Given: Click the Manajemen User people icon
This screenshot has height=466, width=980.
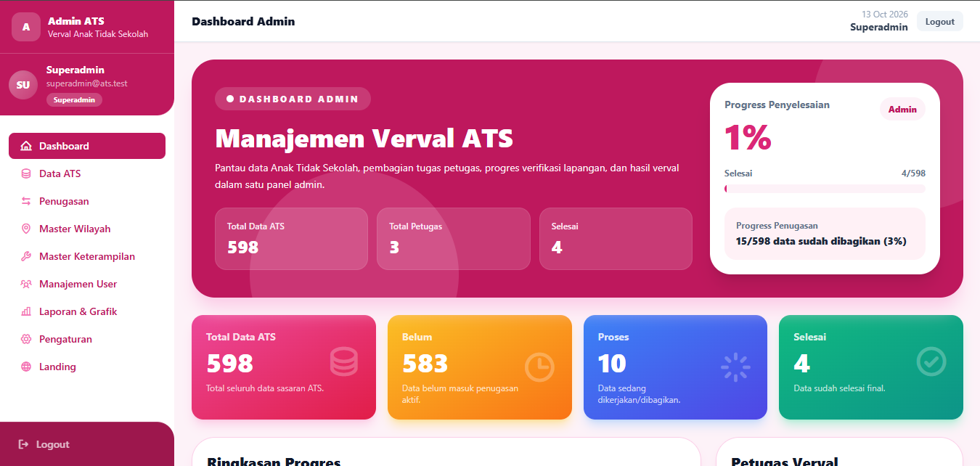Looking at the screenshot, I should pyautogui.click(x=26, y=284).
